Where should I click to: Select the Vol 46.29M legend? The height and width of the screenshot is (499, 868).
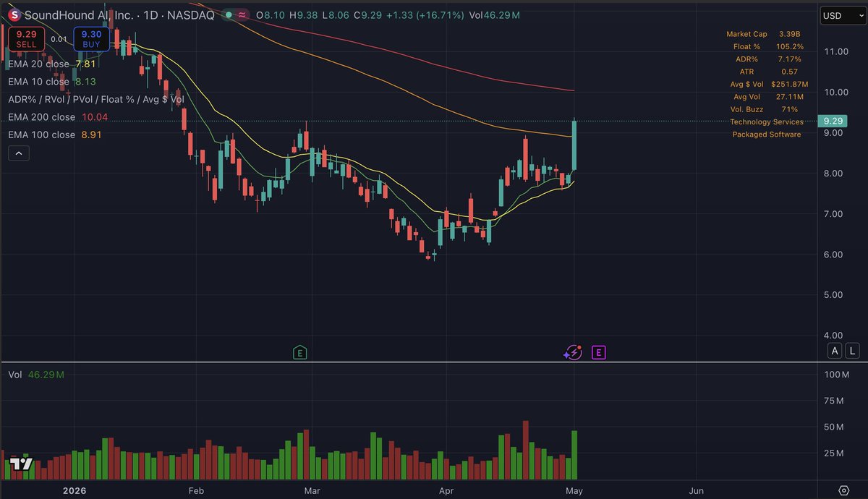coord(36,375)
